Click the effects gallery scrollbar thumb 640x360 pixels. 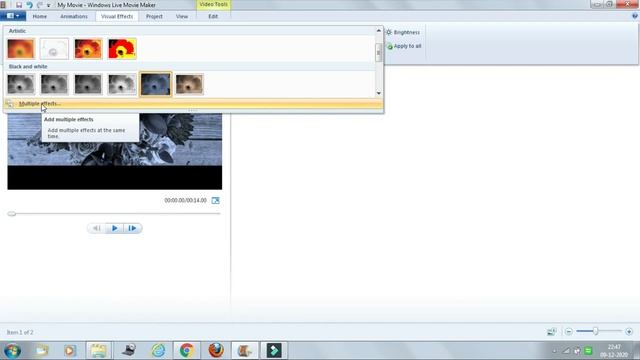[x=378, y=53]
